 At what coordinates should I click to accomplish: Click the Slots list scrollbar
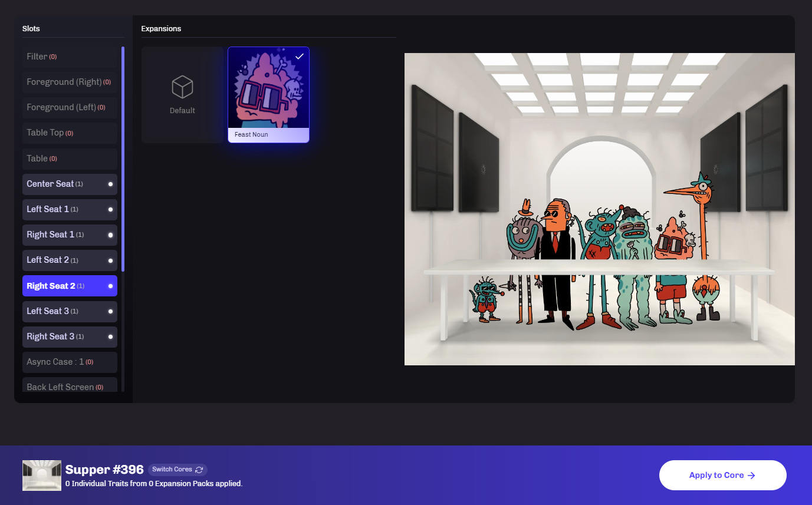[123, 159]
